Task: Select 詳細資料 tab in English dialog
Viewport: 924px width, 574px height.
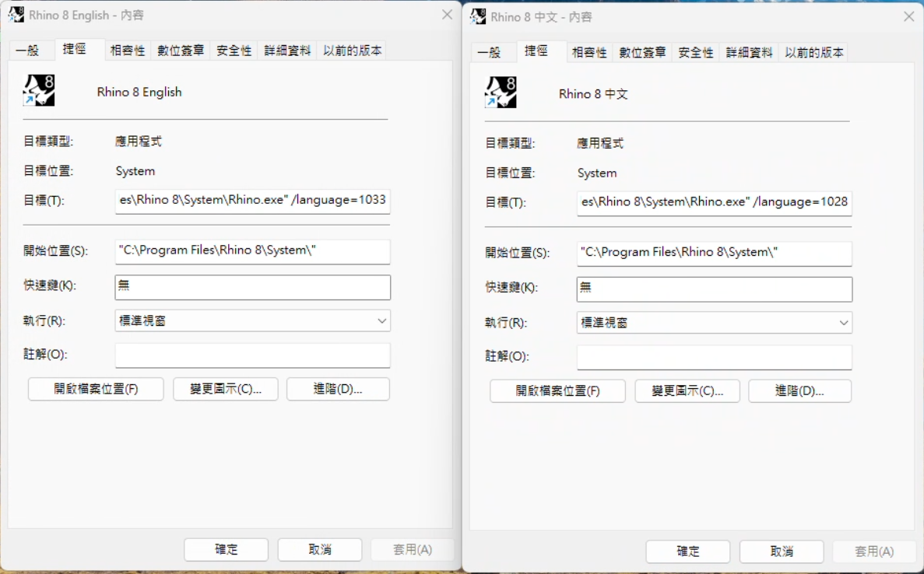Action: [x=287, y=51]
